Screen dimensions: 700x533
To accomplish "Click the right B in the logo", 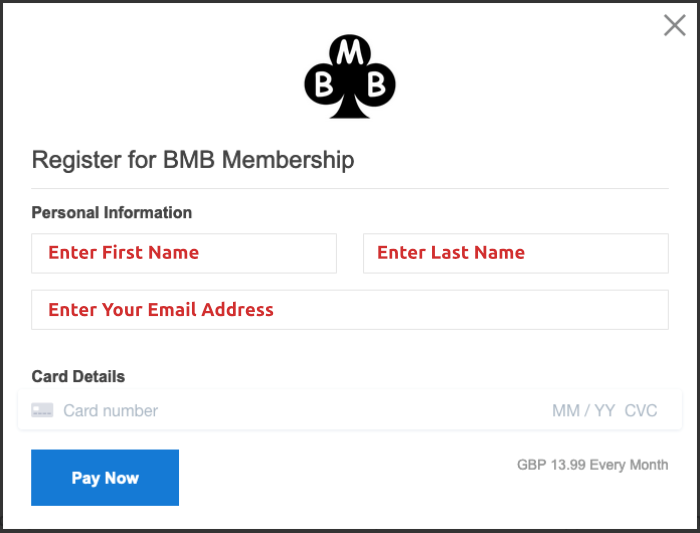I will [376, 88].
